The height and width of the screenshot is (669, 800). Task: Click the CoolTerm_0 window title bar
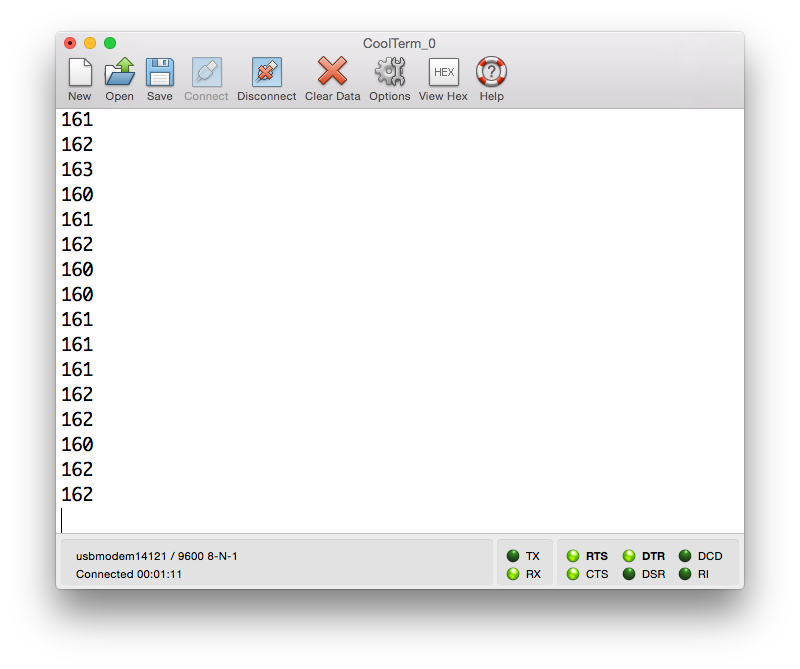pos(400,43)
